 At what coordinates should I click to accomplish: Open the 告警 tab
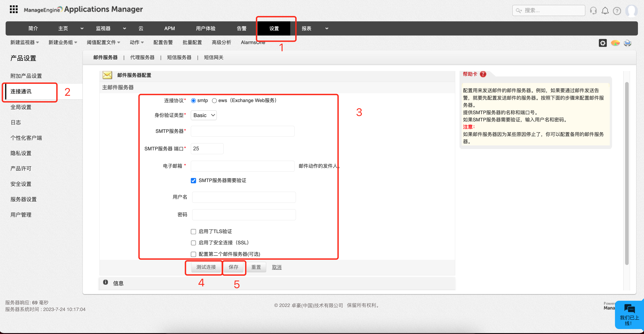[x=241, y=29]
